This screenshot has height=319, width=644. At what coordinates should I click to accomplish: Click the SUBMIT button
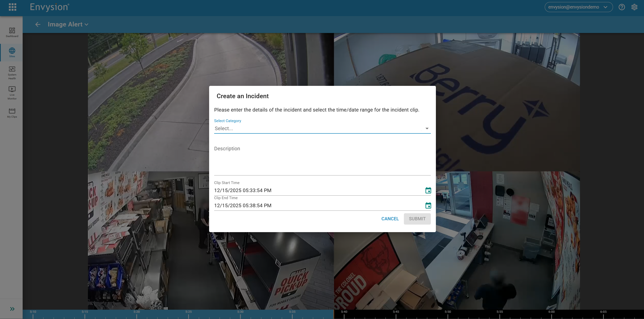[x=417, y=219]
